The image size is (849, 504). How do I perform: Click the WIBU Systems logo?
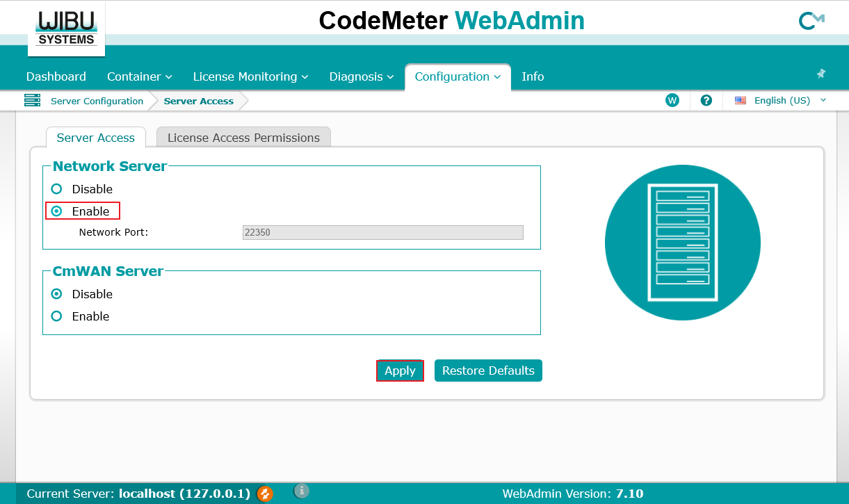(x=67, y=29)
